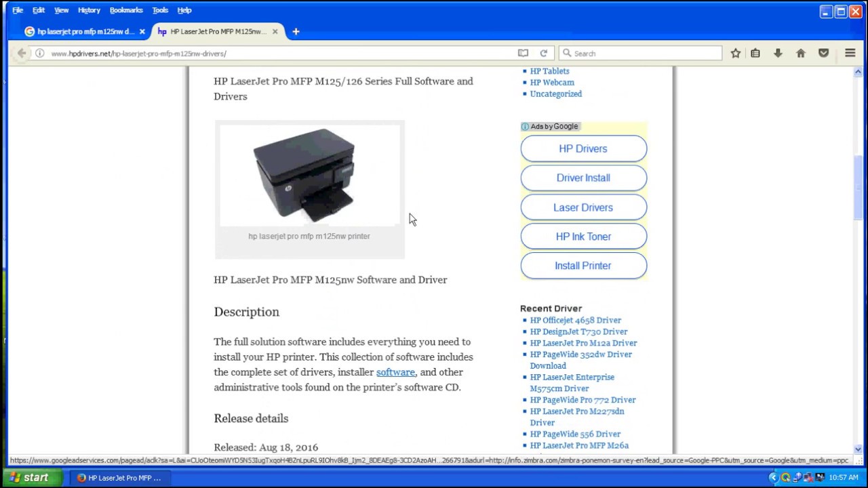
Task: Bookmark this page with the star icon
Action: [735, 53]
